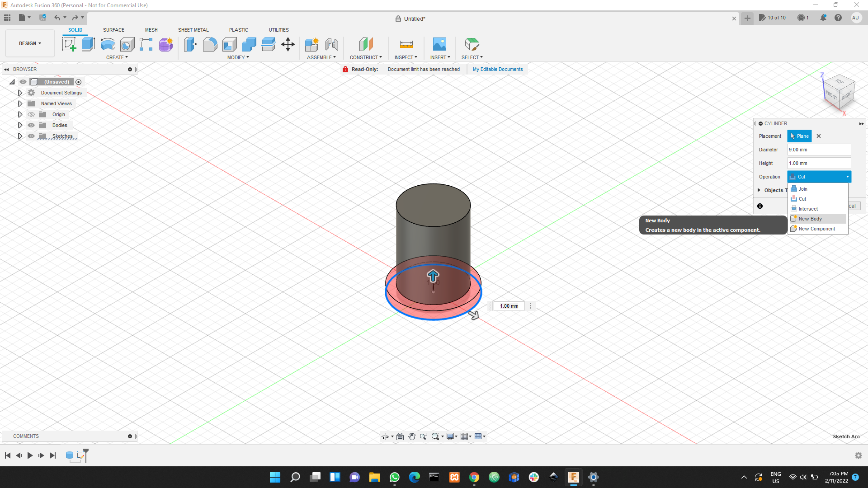Expand the Objects To Cut section
Screen dimensions: 868x488
click(759, 190)
